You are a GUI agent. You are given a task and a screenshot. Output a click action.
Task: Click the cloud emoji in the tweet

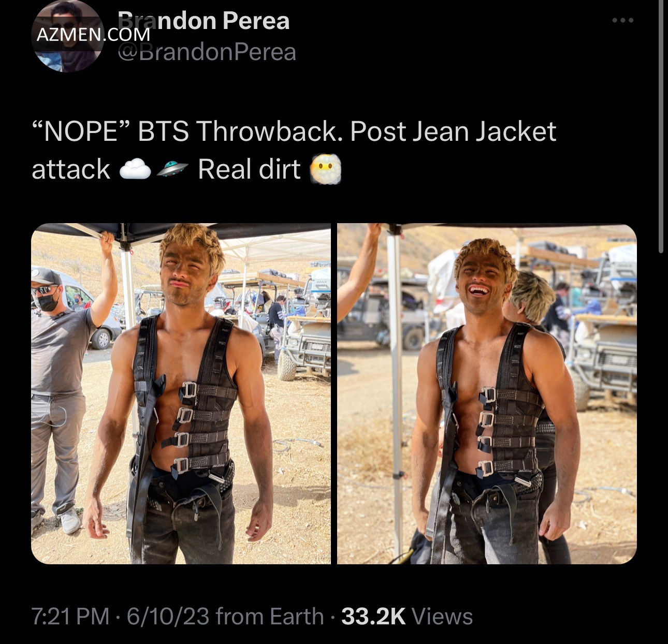(135, 169)
